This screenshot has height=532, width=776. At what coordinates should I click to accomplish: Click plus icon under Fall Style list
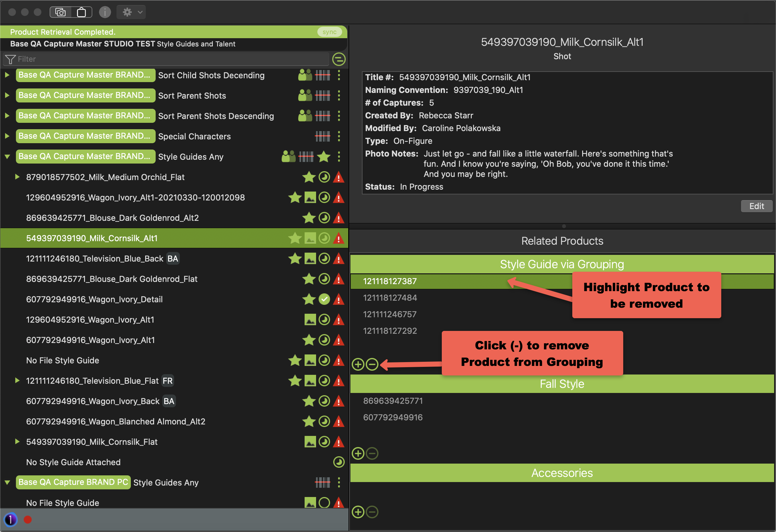pyautogui.click(x=358, y=453)
